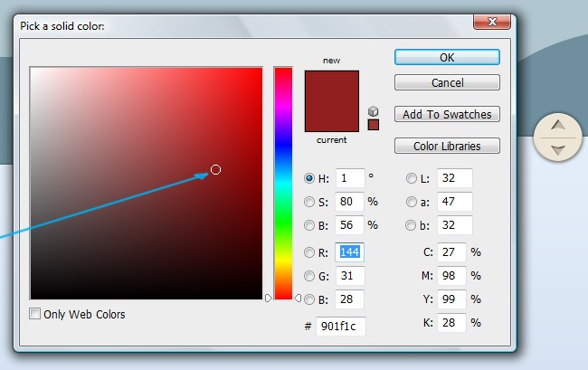This screenshot has height=370, width=588.
Task: Select the Lab L radio button
Action: pyautogui.click(x=412, y=178)
